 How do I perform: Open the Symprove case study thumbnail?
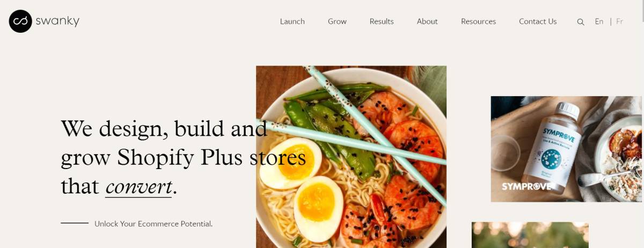tap(566, 149)
